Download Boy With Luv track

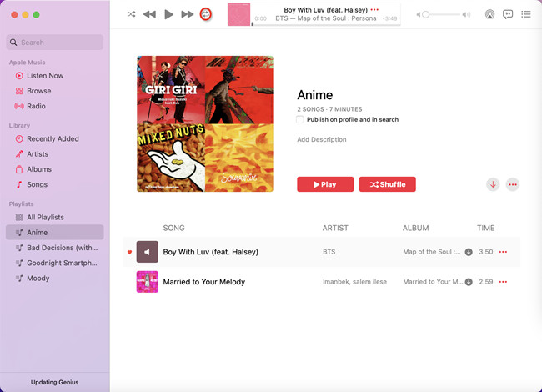469,252
